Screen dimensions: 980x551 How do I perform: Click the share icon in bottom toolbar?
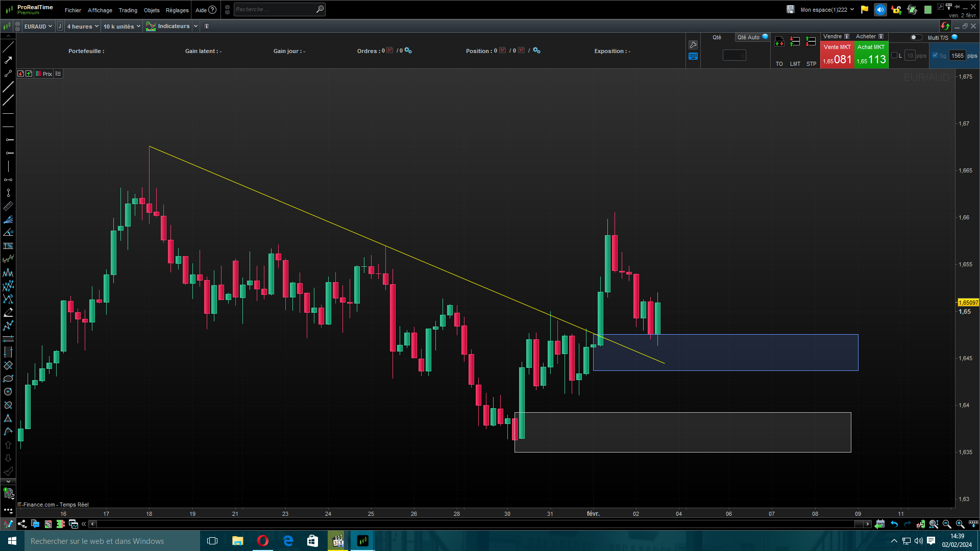coord(22,524)
